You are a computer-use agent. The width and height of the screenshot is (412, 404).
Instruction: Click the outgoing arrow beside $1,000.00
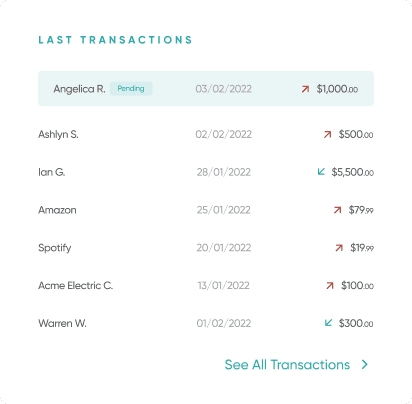point(305,89)
